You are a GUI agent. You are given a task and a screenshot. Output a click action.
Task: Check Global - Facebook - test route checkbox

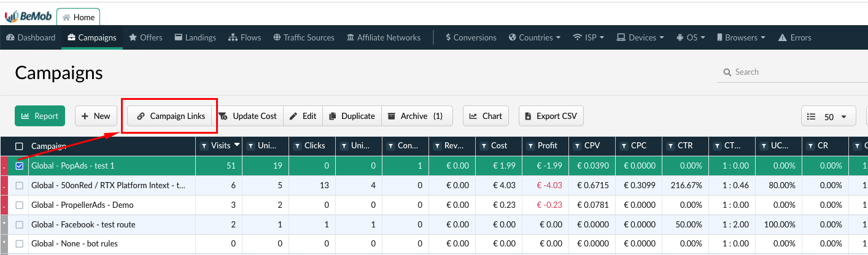[x=19, y=225]
